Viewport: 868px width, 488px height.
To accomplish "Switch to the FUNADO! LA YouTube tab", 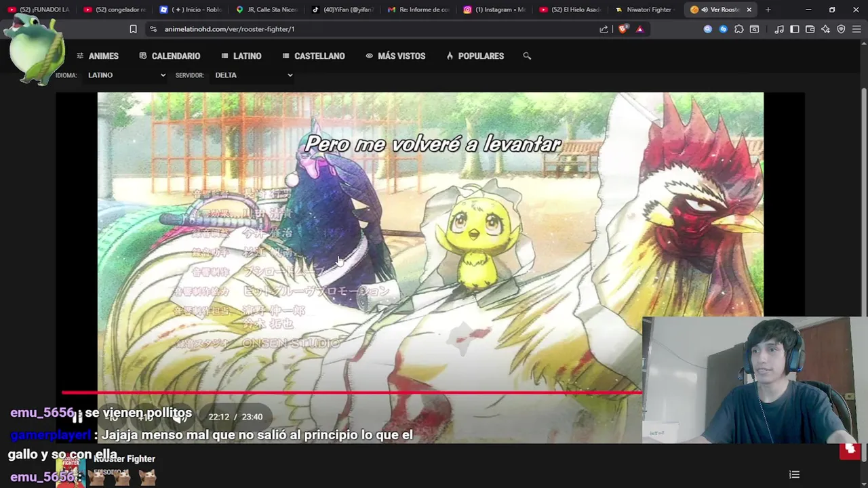I will click(x=39, y=9).
